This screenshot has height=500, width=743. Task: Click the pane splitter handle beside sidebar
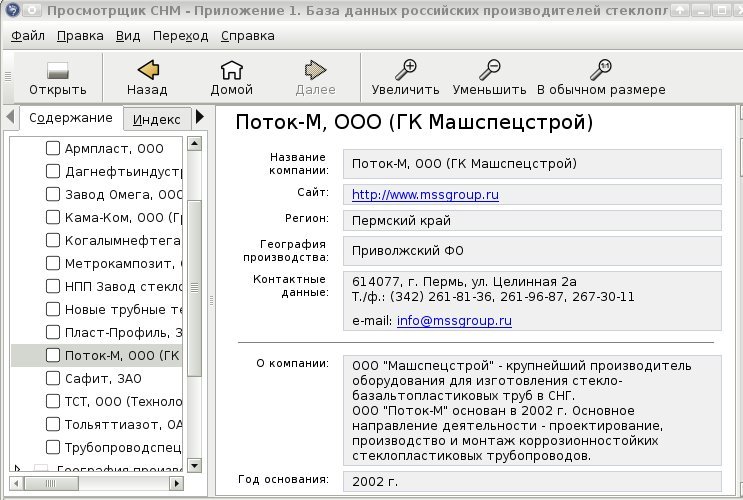coord(211,300)
